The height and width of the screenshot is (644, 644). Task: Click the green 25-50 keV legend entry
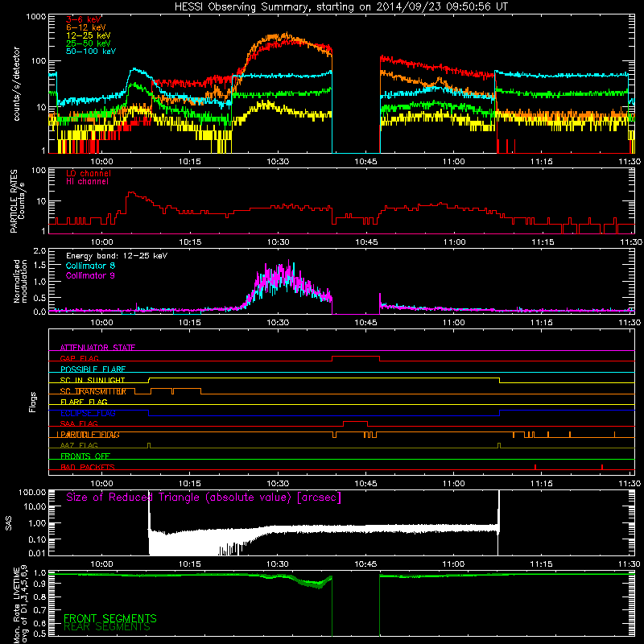[x=89, y=43]
